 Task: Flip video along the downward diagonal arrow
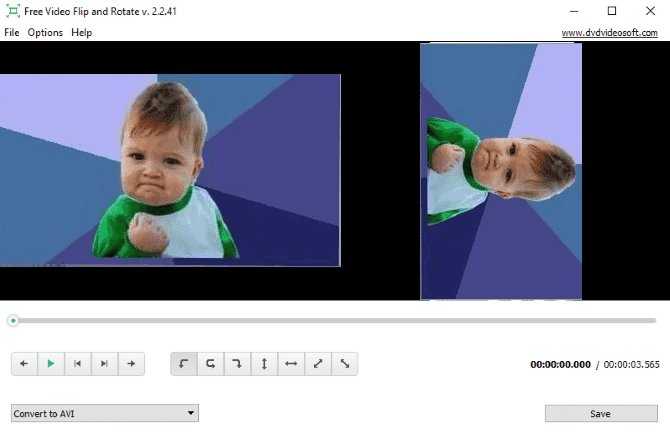tap(344, 364)
